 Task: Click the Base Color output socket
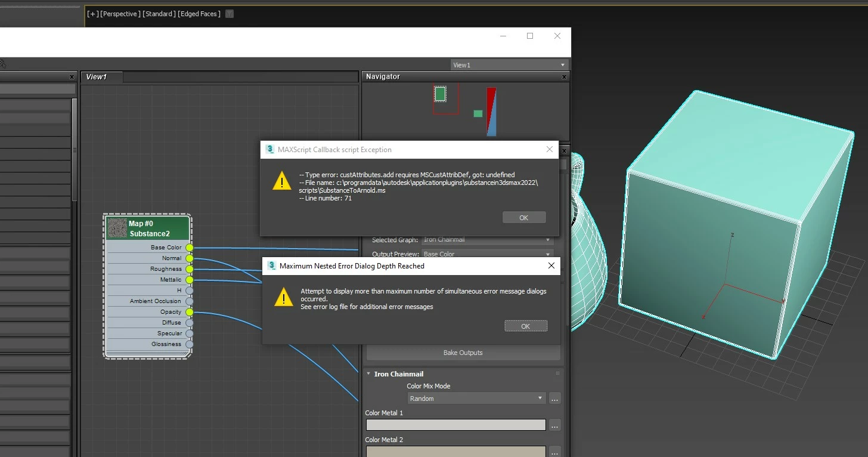click(x=189, y=248)
